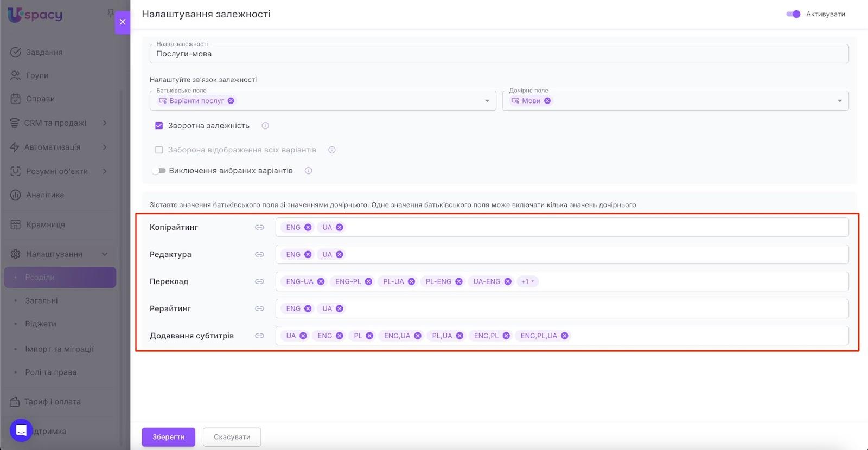The height and width of the screenshot is (450, 868).
Task: Remove Мови from child field
Action: pyautogui.click(x=547, y=101)
